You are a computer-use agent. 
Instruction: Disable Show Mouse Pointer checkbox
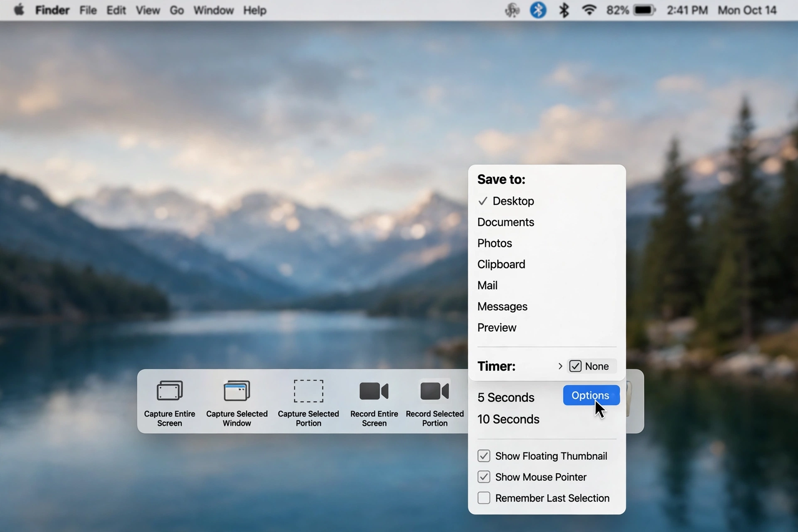coord(484,477)
